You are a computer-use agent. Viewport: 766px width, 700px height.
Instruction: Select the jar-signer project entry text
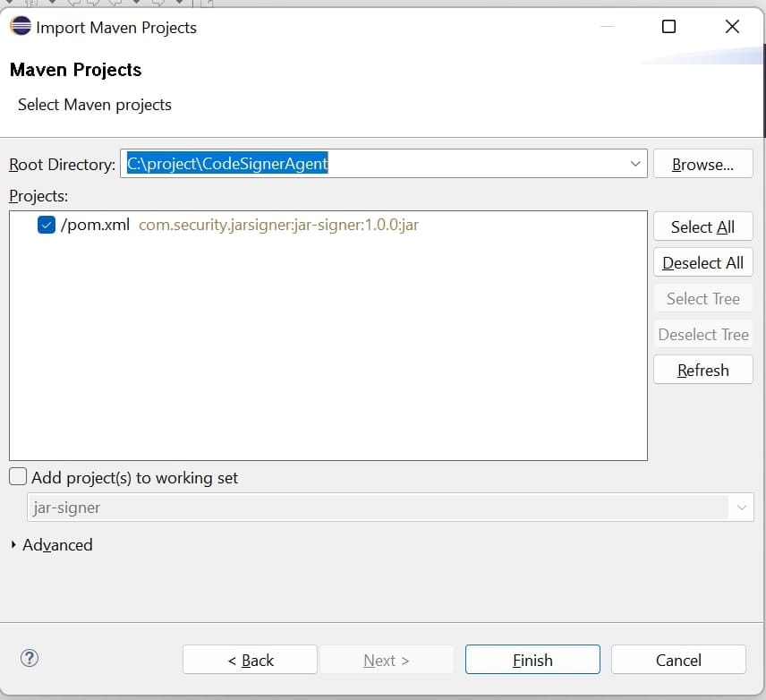[278, 225]
